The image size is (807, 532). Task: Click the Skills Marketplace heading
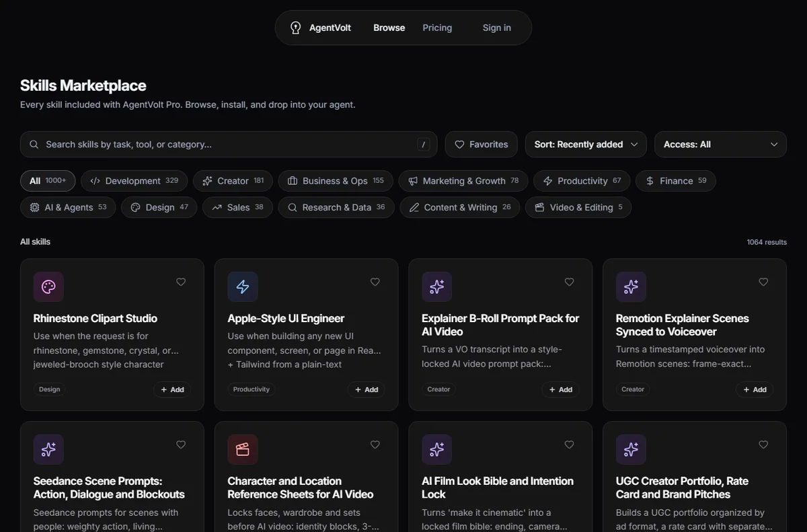point(83,85)
